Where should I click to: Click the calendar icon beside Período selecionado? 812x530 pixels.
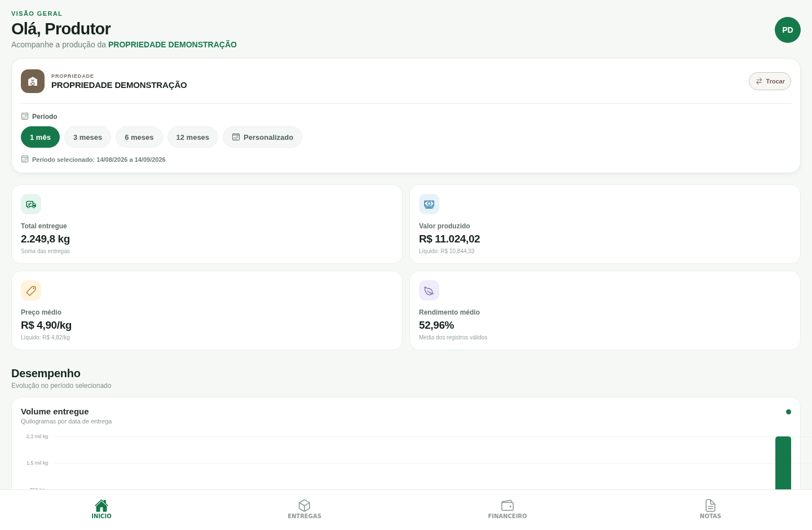(x=25, y=159)
